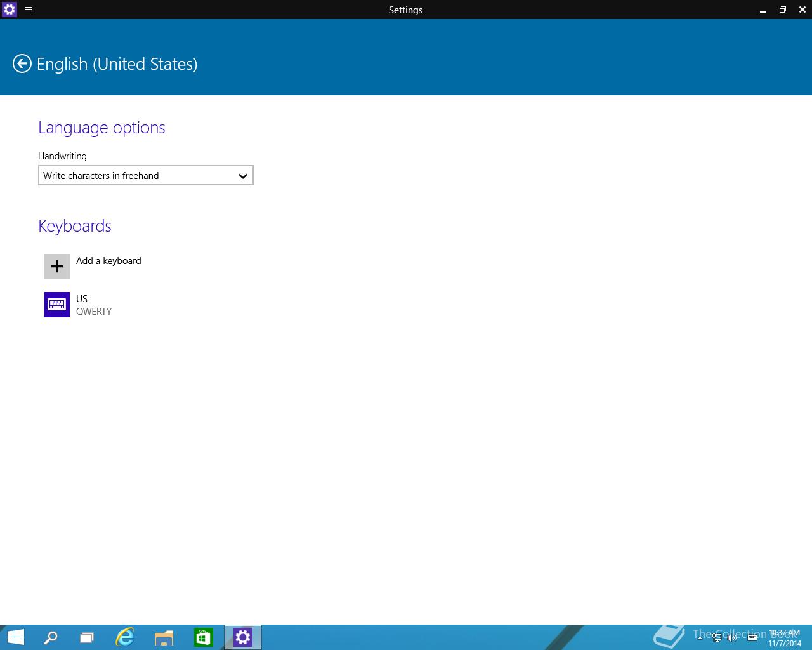Close the Settings window
This screenshot has width=812, height=650.
click(x=802, y=10)
